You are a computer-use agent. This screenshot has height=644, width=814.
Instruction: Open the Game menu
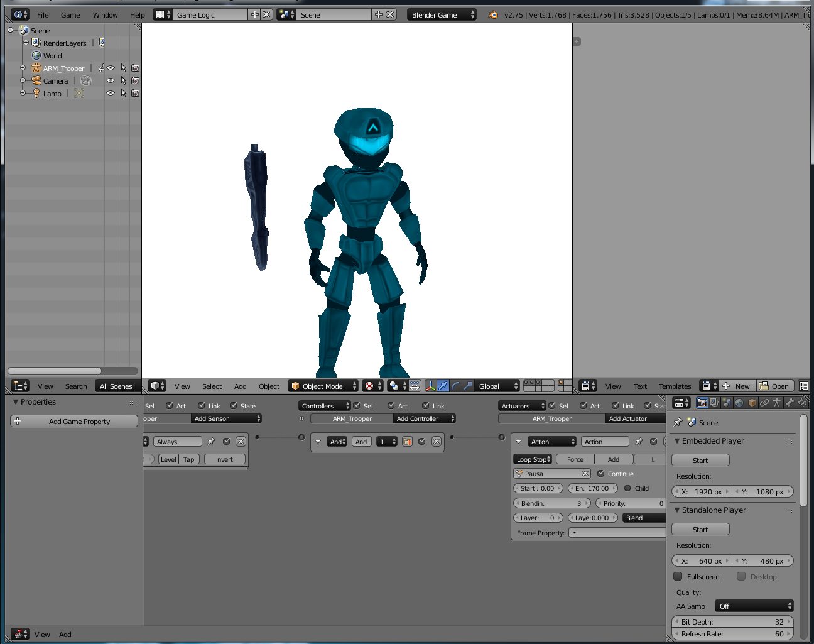pos(70,14)
